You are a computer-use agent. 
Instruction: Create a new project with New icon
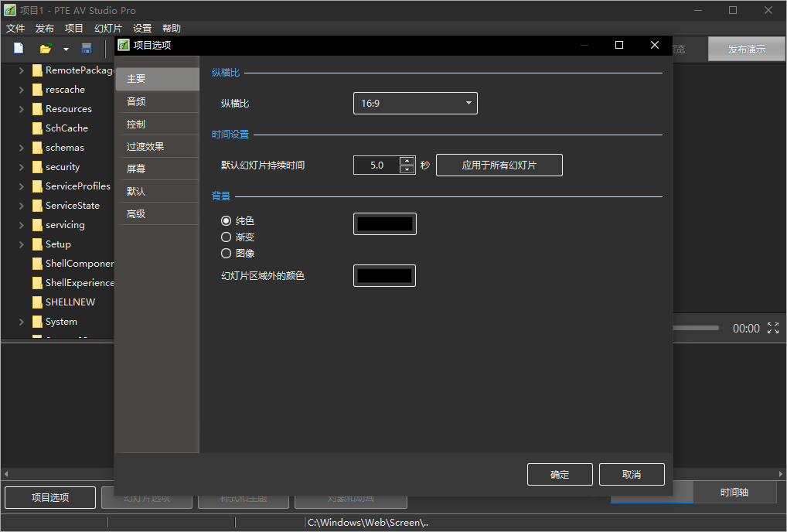(18, 48)
